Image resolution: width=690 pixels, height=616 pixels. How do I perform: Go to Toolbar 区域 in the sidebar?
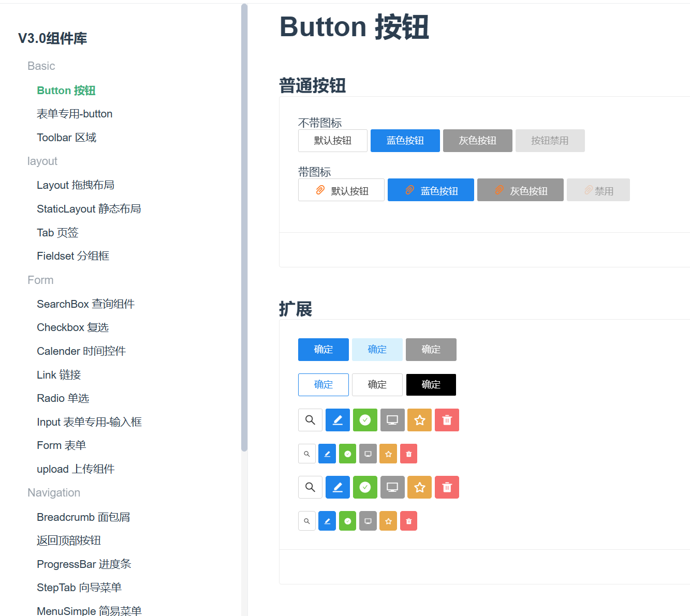pos(67,138)
